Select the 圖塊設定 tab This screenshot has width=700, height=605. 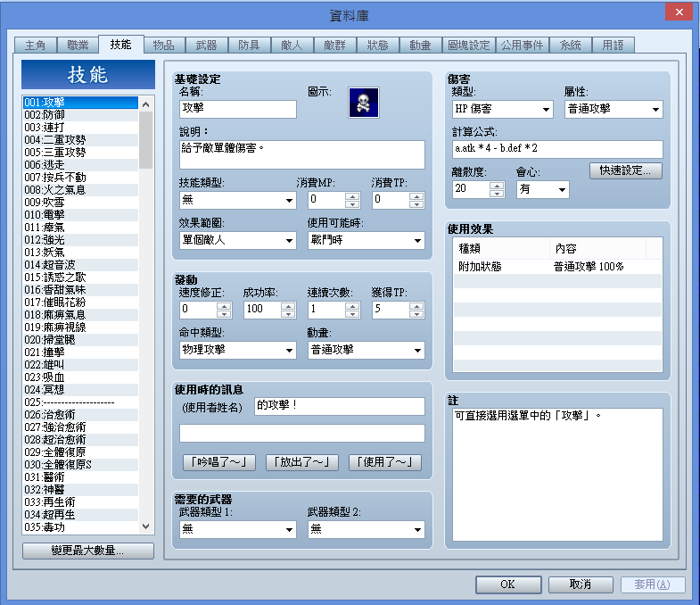pos(469,46)
